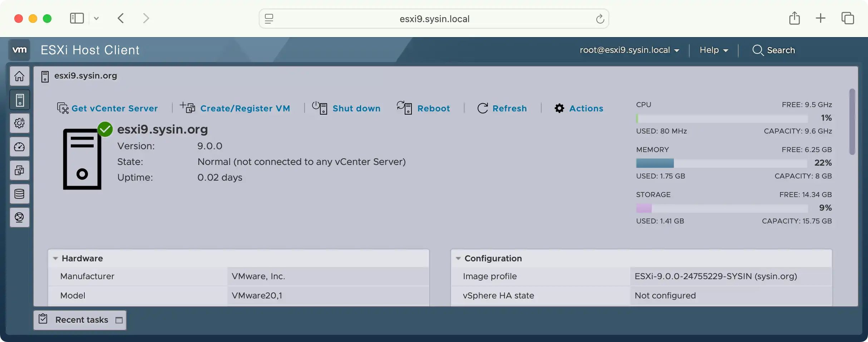The image size is (868, 342).
Task: Refresh the host view
Action: [x=510, y=108]
